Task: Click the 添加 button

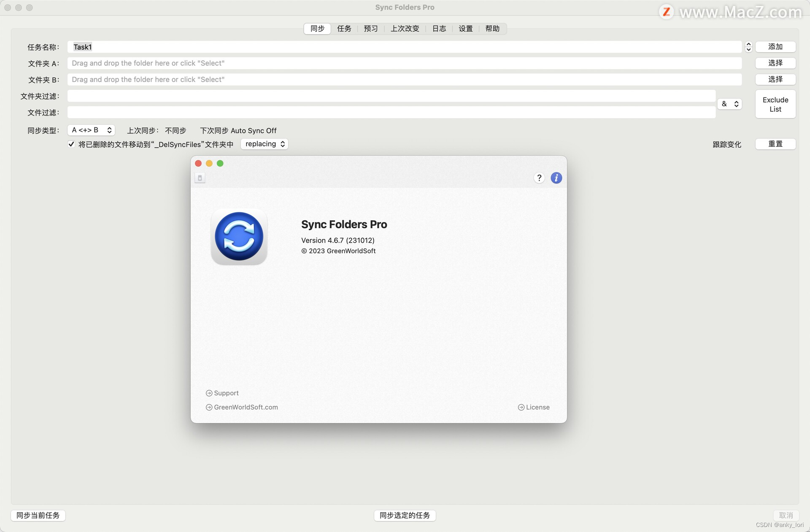Action: point(775,47)
